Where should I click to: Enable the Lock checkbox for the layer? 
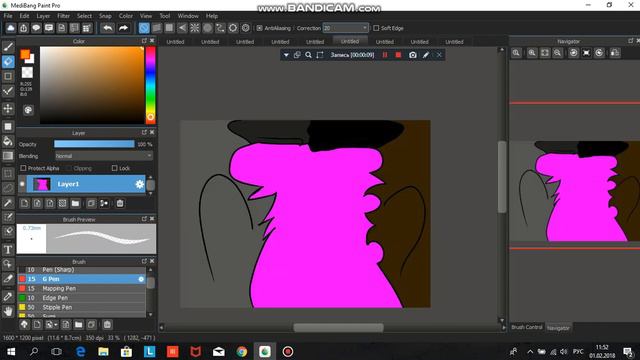pos(114,168)
